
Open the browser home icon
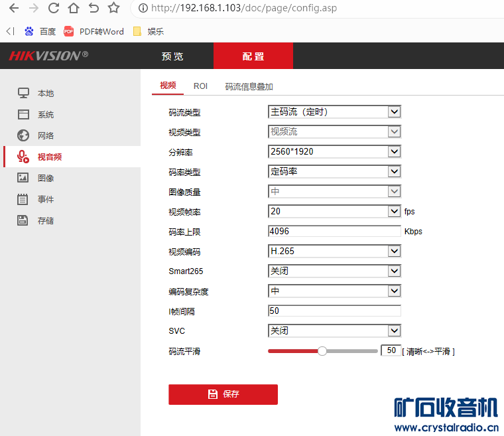[74, 8]
